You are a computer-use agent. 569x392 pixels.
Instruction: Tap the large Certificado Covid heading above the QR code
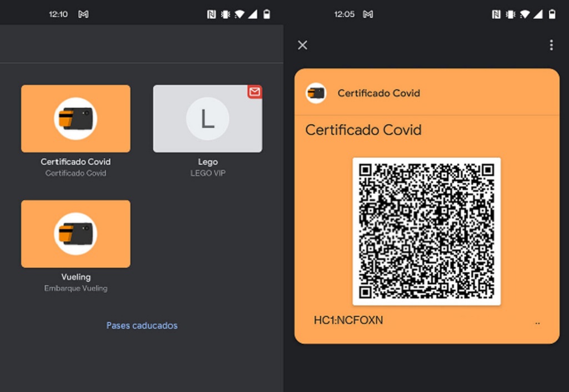tap(363, 130)
